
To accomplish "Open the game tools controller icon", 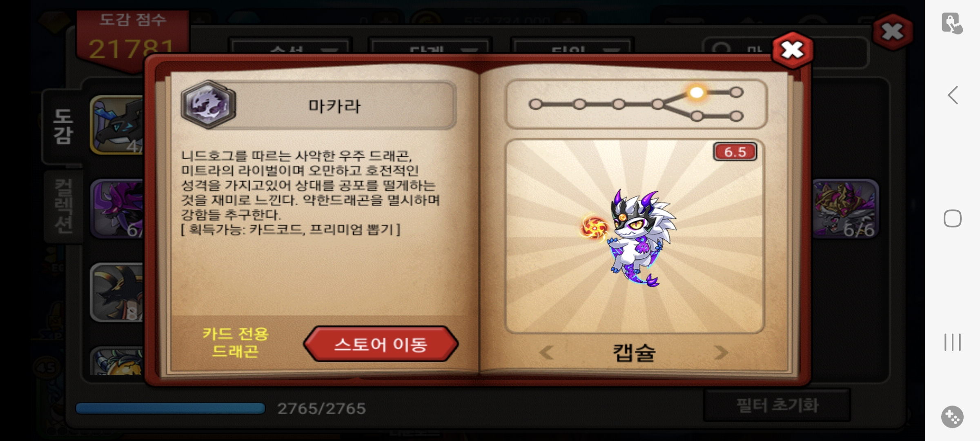I will pos(953,417).
